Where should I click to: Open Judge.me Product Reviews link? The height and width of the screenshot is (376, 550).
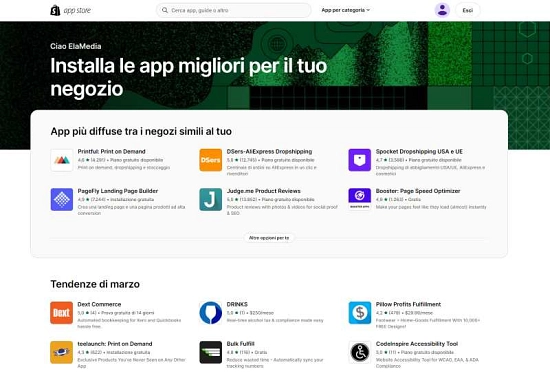coord(264,191)
